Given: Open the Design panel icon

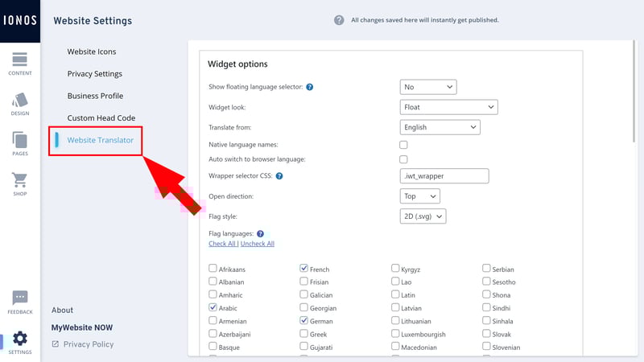Looking at the screenshot, I should click(x=19, y=100).
